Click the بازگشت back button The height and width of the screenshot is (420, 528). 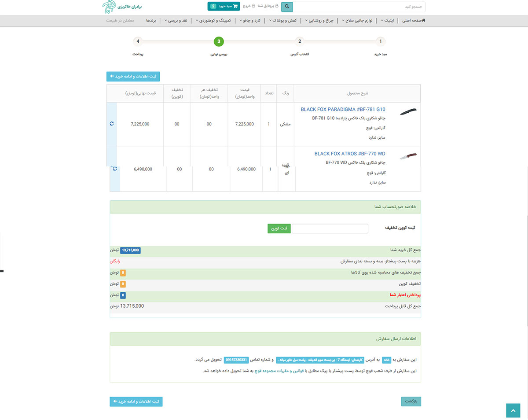click(411, 402)
